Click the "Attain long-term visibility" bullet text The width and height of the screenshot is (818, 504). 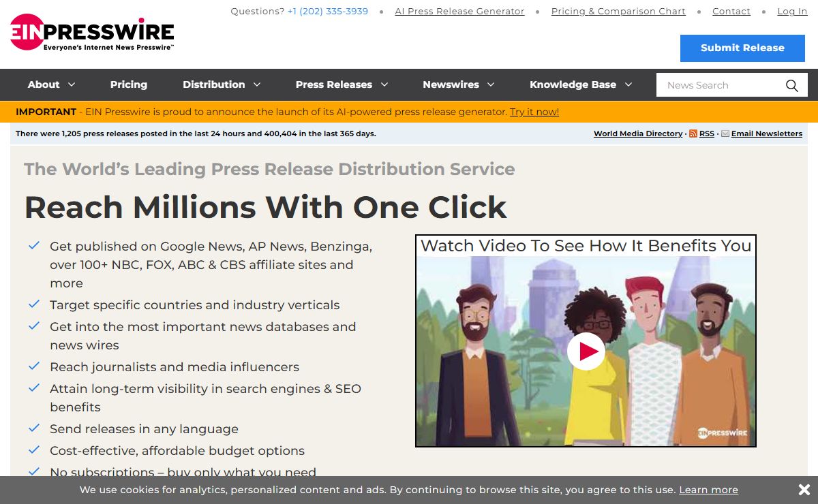[x=205, y=398]
